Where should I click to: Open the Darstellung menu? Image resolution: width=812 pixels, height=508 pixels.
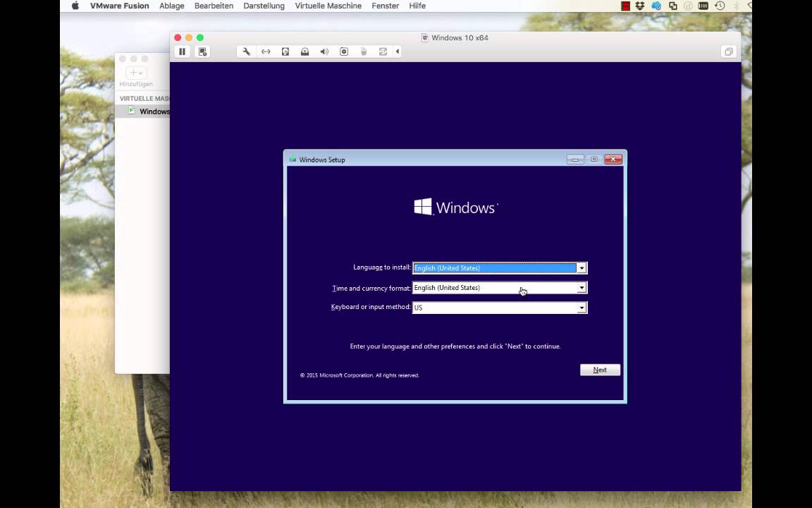point(264,6)
